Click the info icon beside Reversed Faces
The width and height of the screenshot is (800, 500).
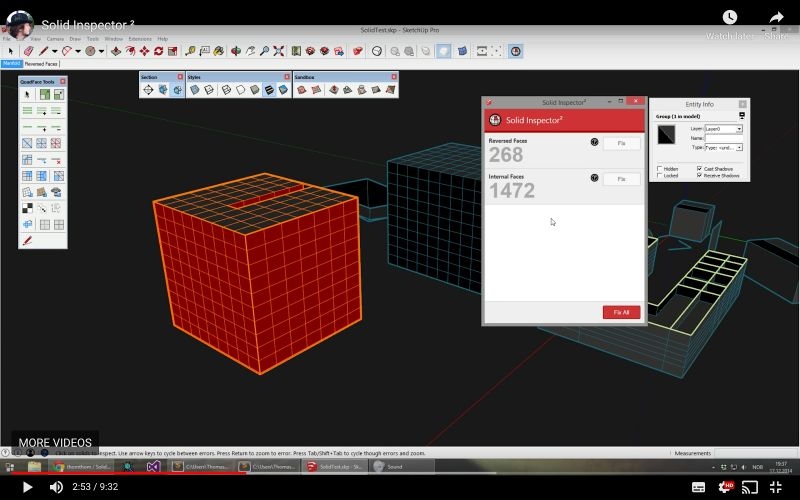pyautogui.click(x=594, y=143)
